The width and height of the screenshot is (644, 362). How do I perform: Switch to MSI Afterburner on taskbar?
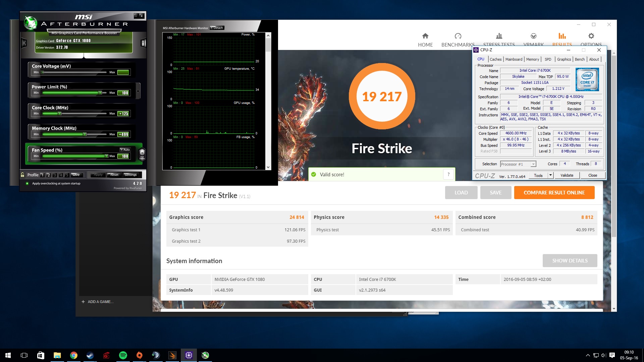[205, 355]
